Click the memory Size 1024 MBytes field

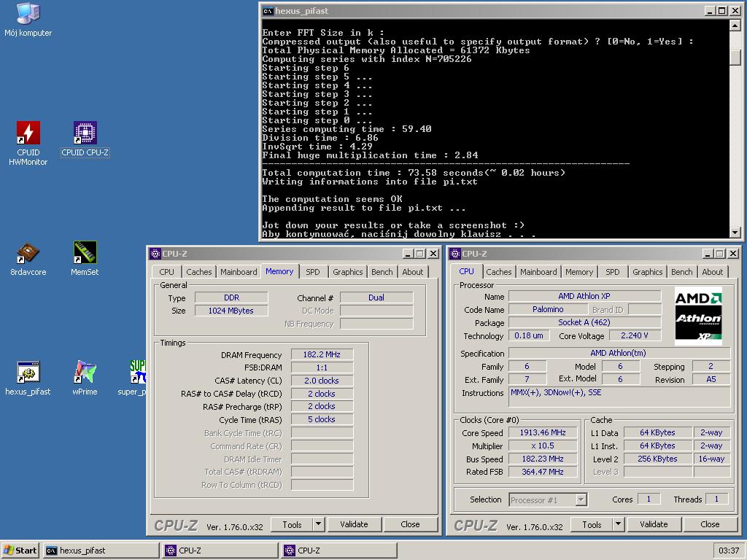pos(231,311)
